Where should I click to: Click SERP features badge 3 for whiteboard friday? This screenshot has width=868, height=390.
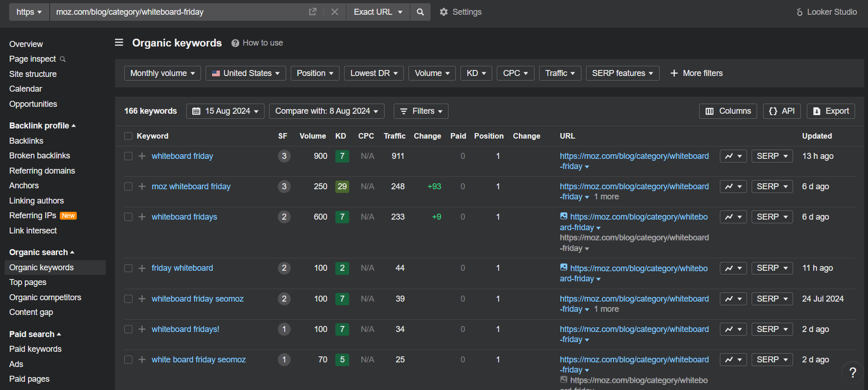(x=284, y=156)
